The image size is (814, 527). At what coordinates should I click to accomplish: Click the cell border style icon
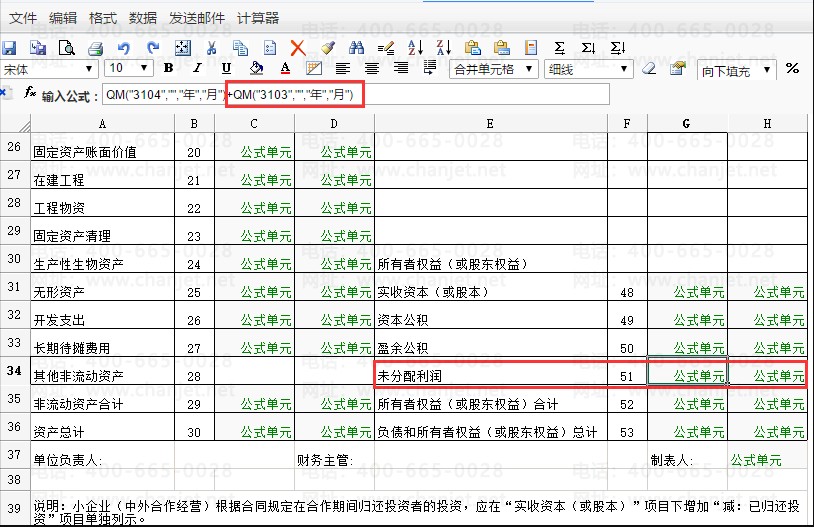click(314, 68)
